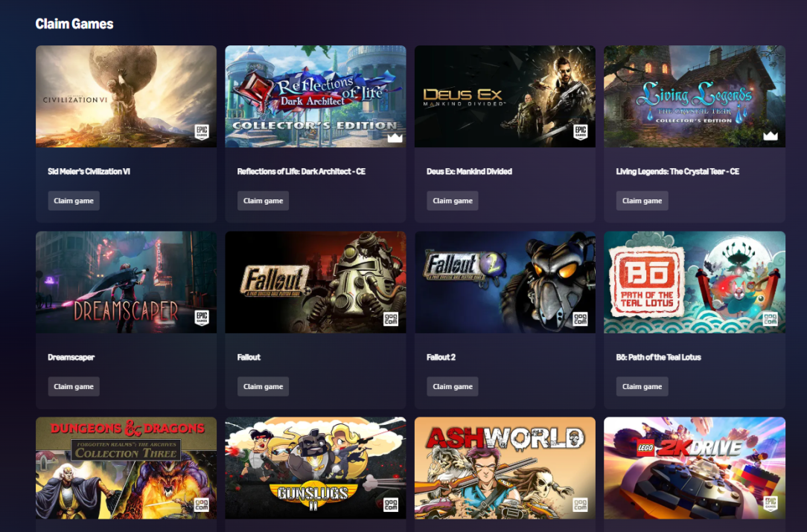Open the Dreamscaper cover image
Image resolution: width=807 pixels, height=532 pixels.
pos(126,282)
